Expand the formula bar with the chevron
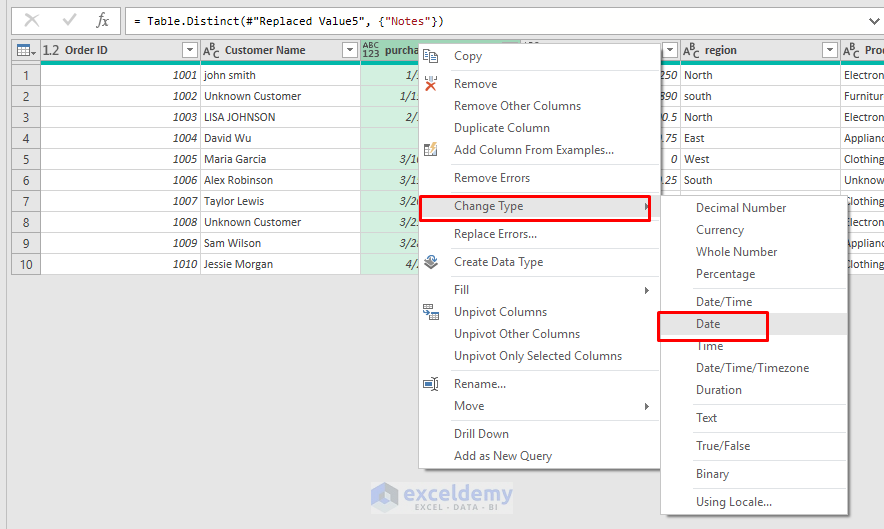Image resolution: width=884 pixels, height=529 pixels. (x=874, y=21)
